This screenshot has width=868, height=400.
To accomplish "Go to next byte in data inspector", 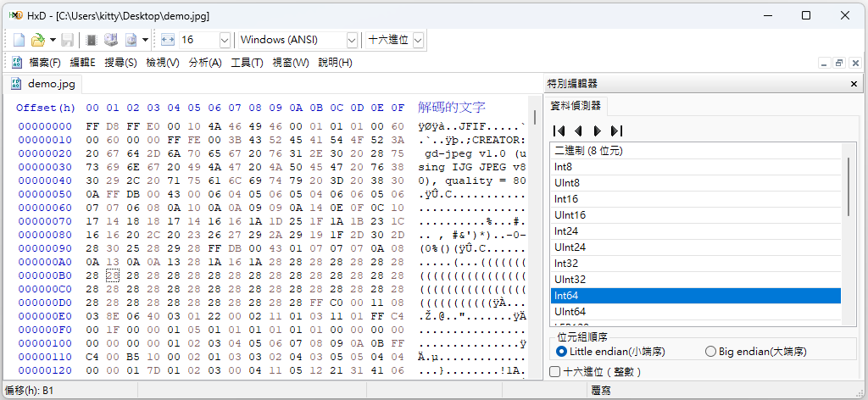I will (598, 131).
